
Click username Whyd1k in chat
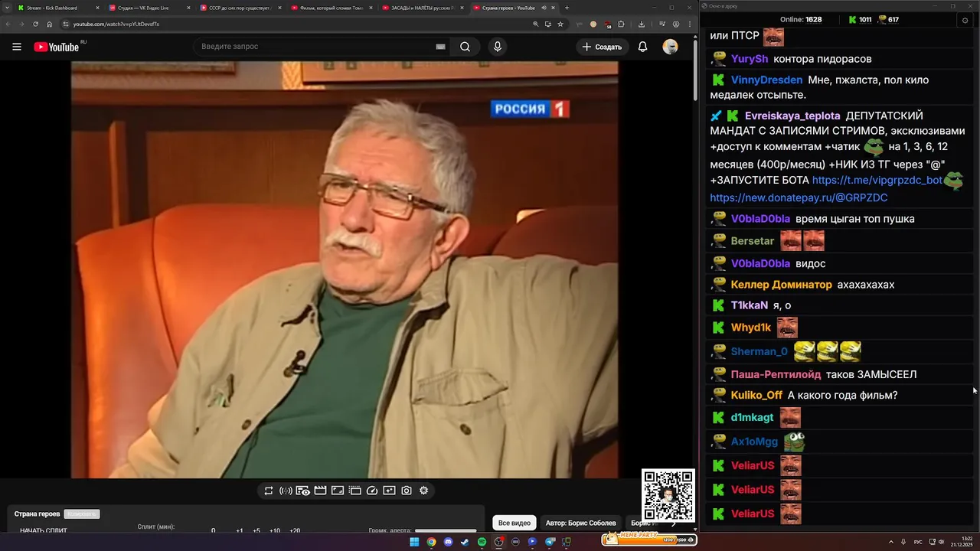[751, 328]
